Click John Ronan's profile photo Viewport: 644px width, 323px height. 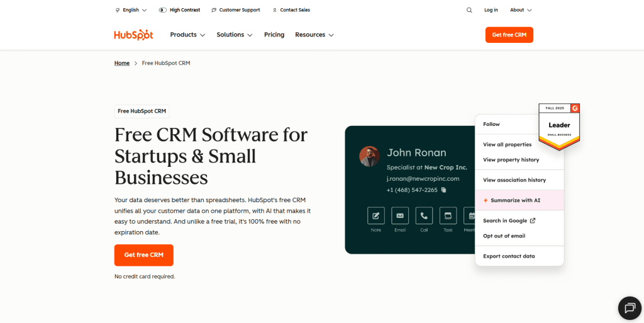[x=369, y=156]
